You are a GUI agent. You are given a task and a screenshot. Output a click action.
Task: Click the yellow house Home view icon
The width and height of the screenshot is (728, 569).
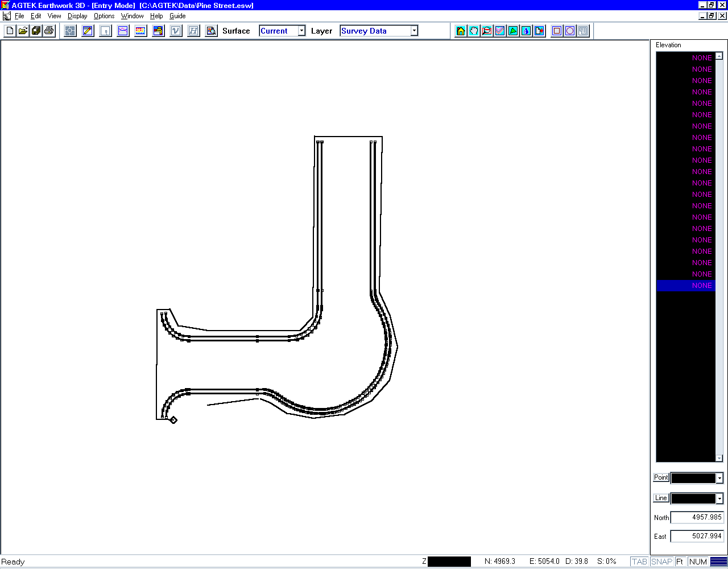tap(461, 31)
